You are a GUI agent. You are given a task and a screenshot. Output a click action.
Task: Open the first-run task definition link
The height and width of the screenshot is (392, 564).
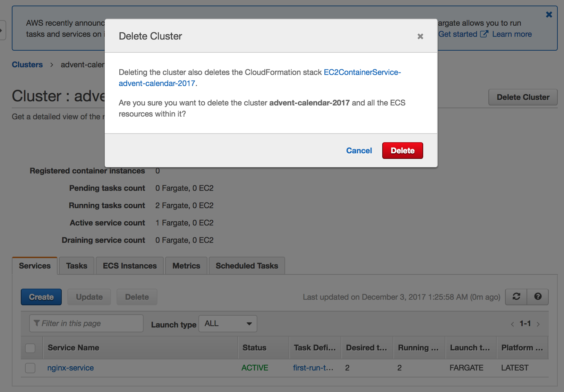tap(313, 368)
